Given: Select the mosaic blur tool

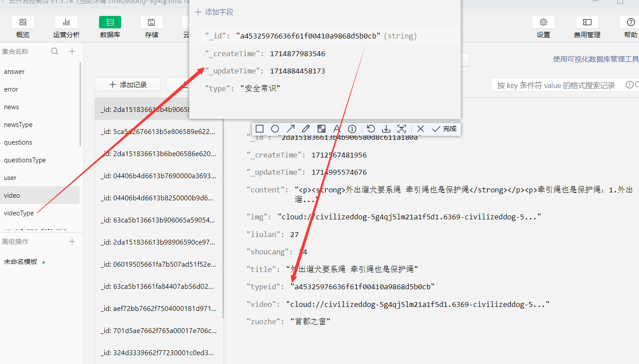Looking at the screenshot, I should [x=321, y=128].
